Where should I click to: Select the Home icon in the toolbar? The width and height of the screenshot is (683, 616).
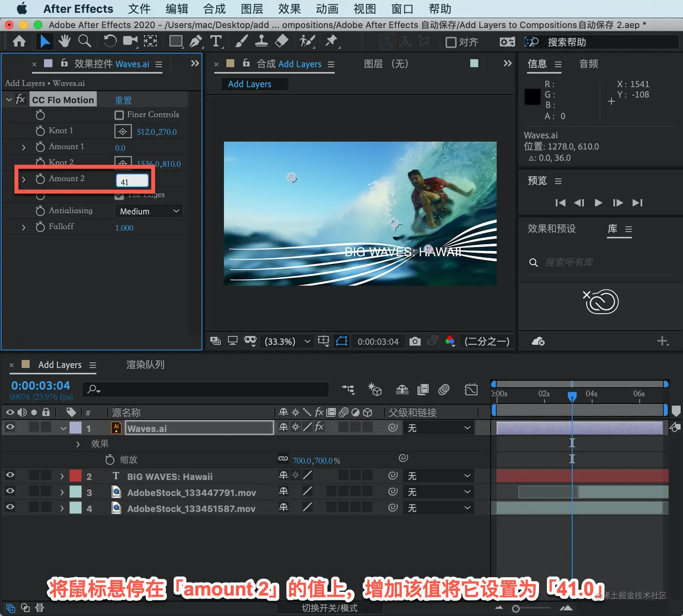[x=19, y=42]
